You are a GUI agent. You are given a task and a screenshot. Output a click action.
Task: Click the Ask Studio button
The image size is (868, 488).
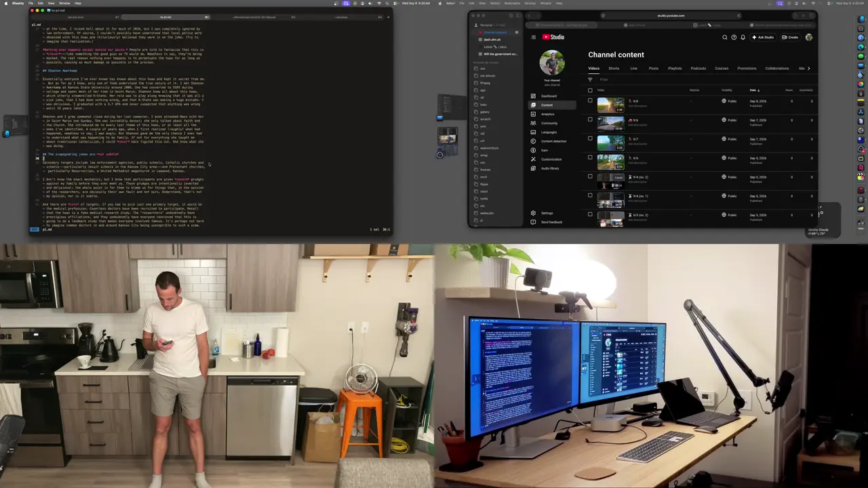(763, 37)
